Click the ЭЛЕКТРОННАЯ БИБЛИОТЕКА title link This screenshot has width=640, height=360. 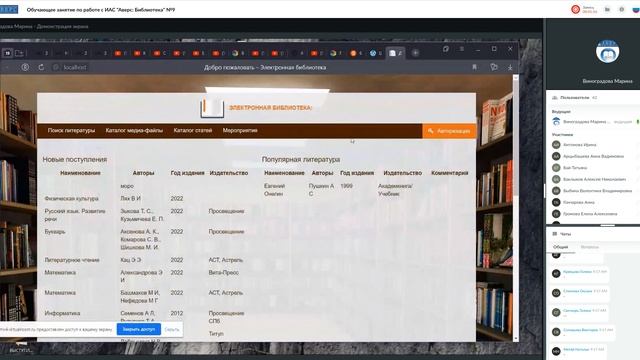pyautogui.click(x=270, y=108)
